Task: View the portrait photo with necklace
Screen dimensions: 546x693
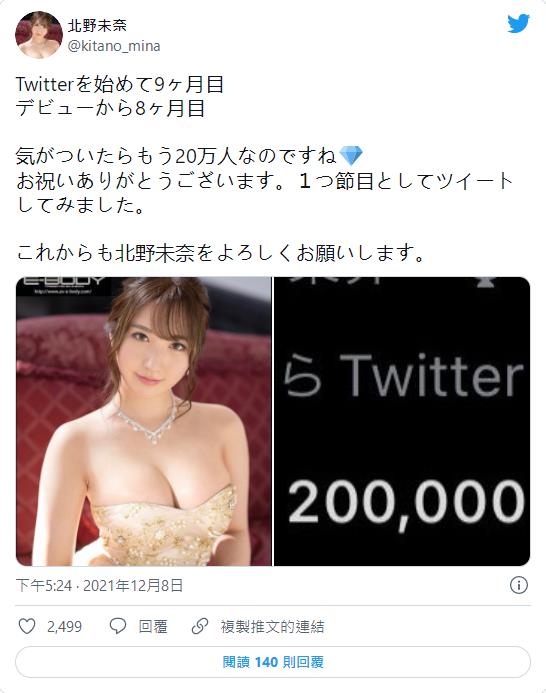Action: pyautogui.click(x=144, y=421)
